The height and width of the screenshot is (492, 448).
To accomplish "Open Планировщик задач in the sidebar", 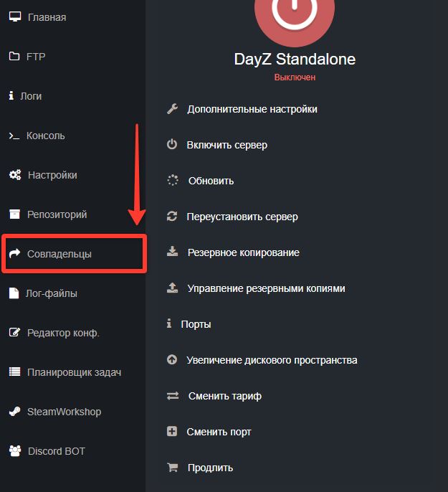I will [74, 372].
